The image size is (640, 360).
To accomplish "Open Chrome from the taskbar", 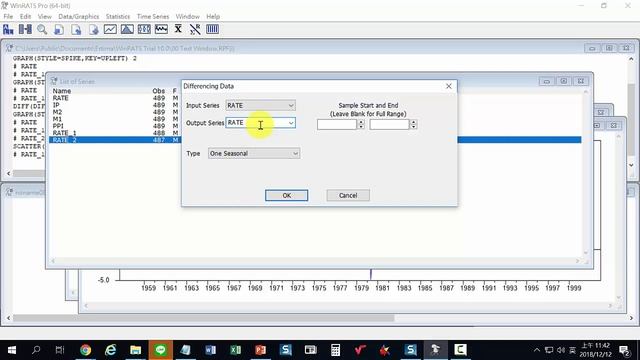I will coord(85,350).
